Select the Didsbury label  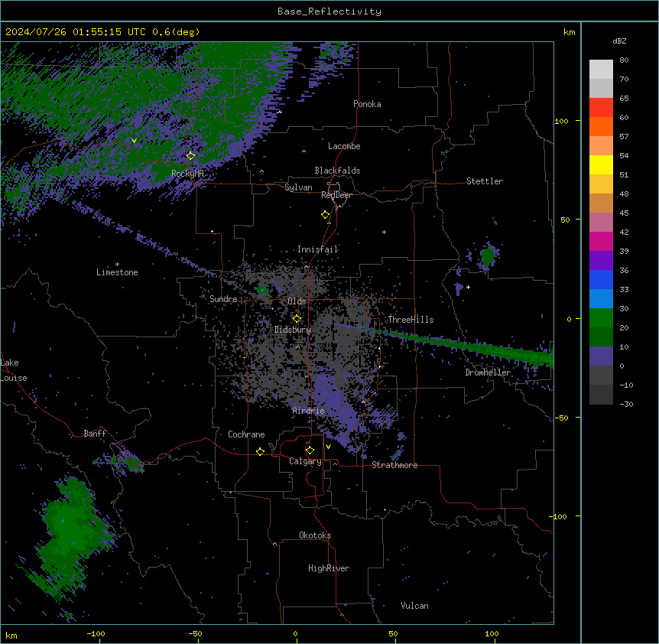(293, 330)
